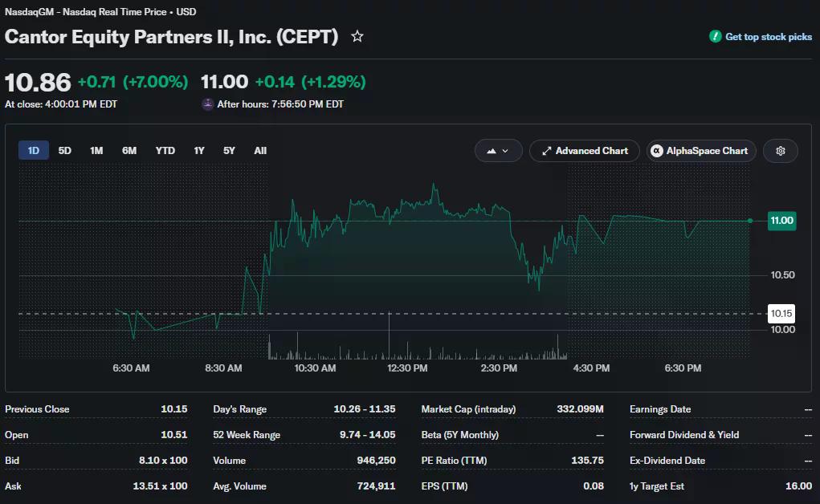Image resolution: width=820 pixels, height=504 pixels.
Task: Click the Avg. Volume value 724,911
Action: coord(376,486)
